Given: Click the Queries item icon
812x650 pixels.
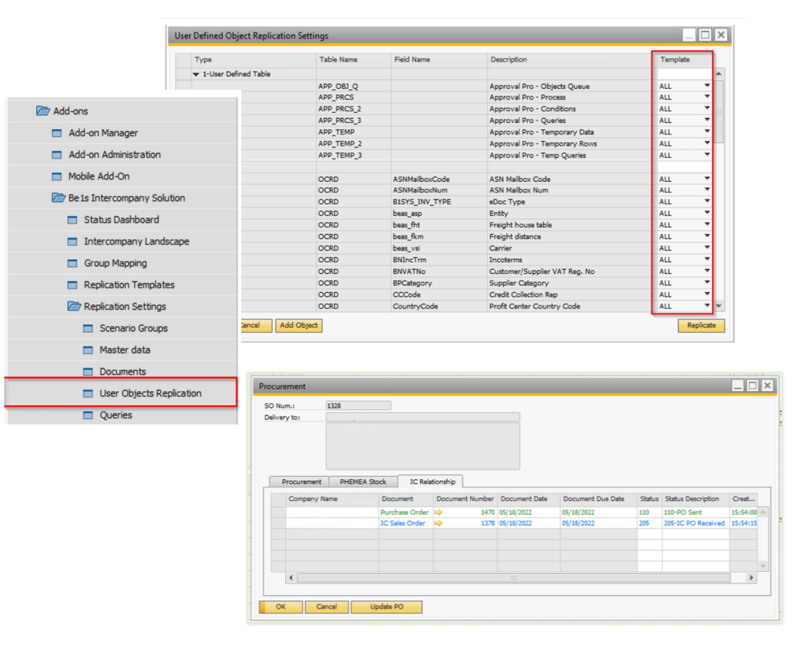Looking at the screenshot, I should coord(88,415).
